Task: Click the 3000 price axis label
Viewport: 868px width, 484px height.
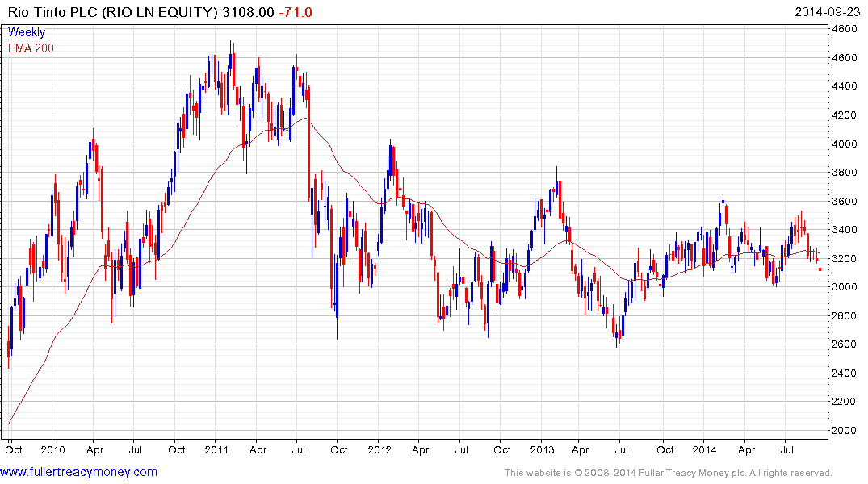Action: pyautogui.click(x=845, y=286)
